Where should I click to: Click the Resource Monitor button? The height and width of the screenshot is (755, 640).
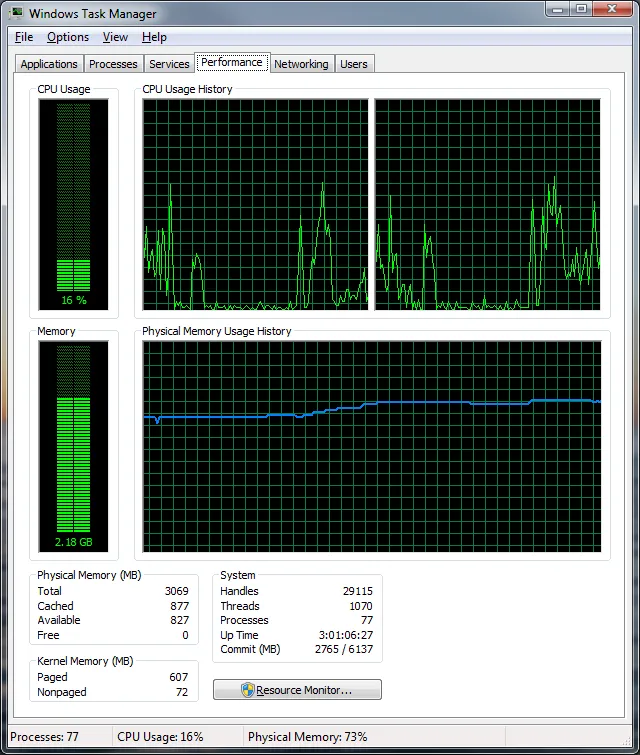[x=297, y=690]
